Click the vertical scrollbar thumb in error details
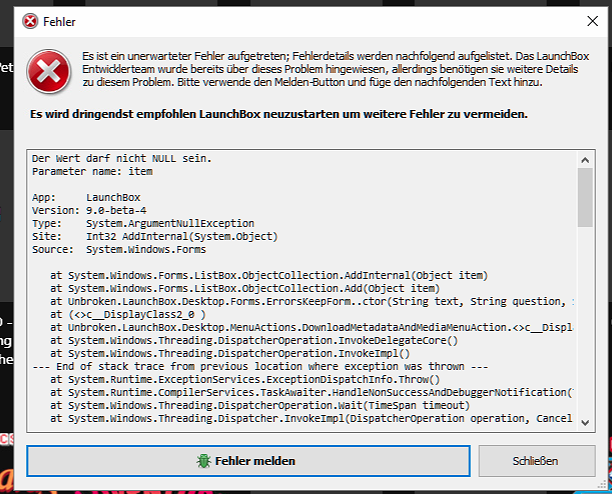 click(585, 197)
